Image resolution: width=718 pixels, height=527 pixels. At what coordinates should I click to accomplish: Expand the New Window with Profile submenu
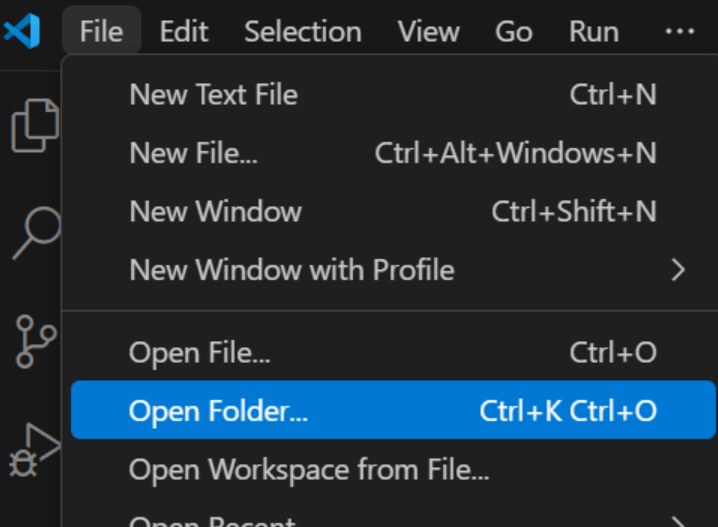(x=393, y=270)
